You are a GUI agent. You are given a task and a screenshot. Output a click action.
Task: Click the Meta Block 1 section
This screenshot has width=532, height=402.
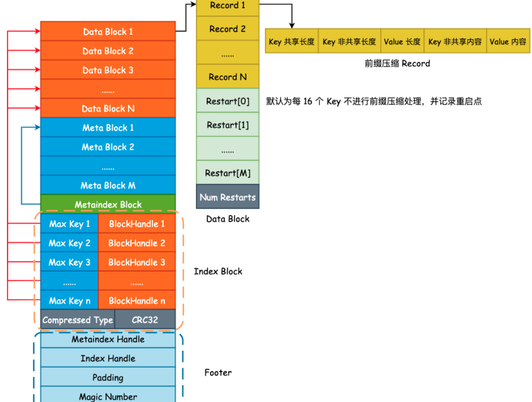(x=107, y=128)
